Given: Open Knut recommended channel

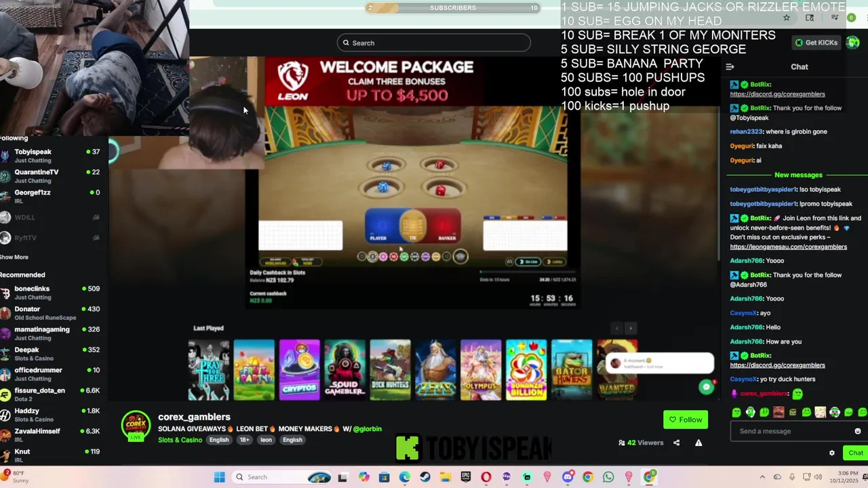Looking at the screenshot, I should [x=50, y=455].
